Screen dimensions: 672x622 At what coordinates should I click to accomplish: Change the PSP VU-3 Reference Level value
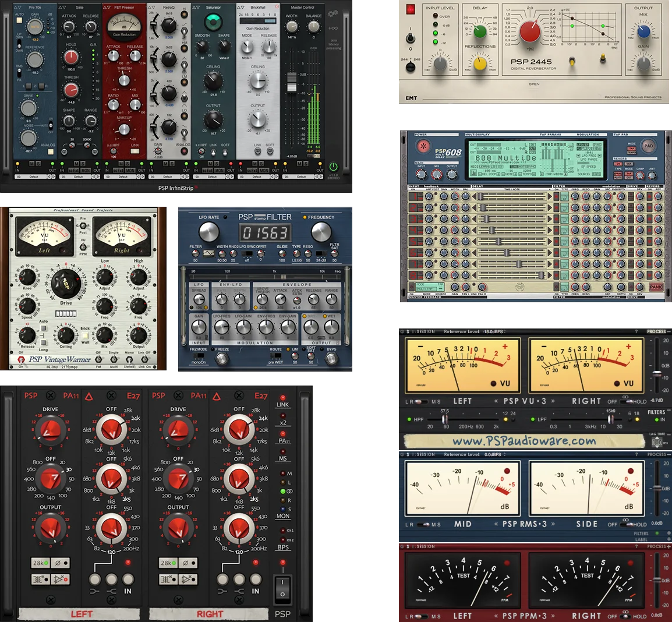point(494,332)
